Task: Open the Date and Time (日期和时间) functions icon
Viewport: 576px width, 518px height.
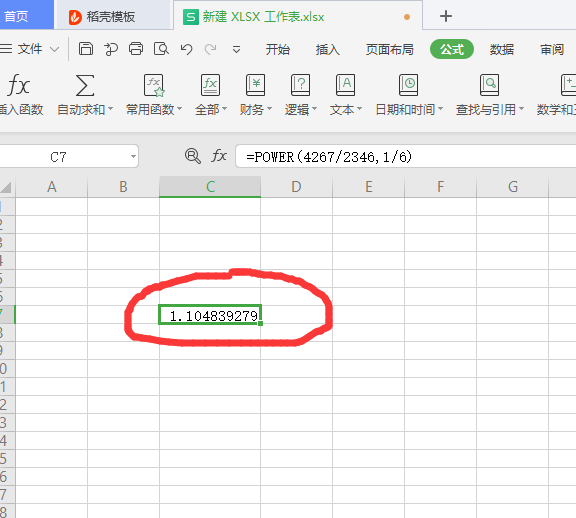Action: (408, 85)
